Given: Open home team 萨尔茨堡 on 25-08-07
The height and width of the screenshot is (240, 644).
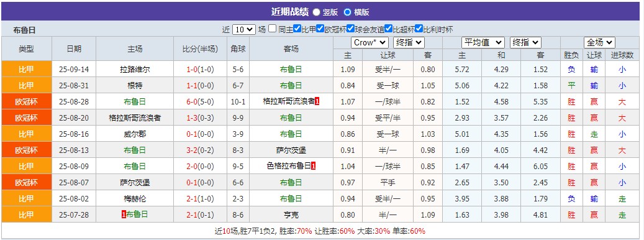Looking at the screenshot, I should pos(135,182).
